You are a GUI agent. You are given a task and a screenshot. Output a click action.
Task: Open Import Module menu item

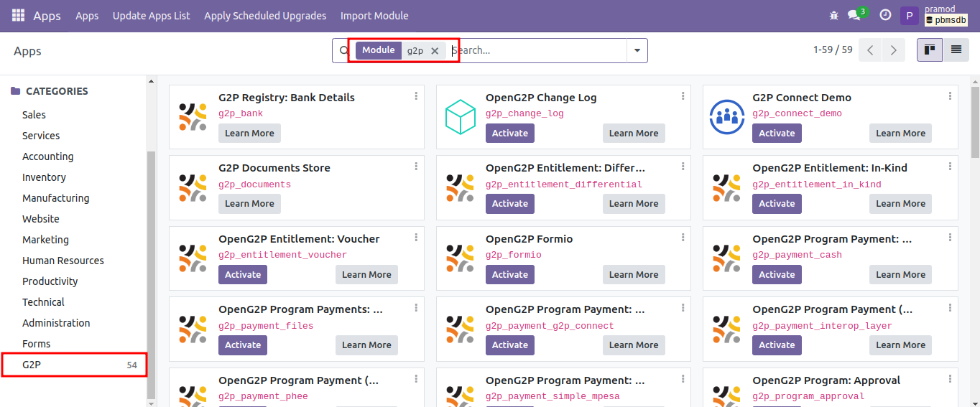(374, 16)
